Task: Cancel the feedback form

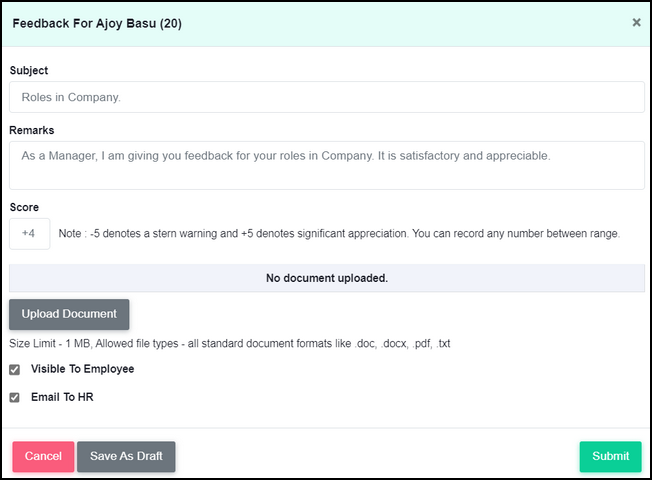Action: [x=43, y=456]
